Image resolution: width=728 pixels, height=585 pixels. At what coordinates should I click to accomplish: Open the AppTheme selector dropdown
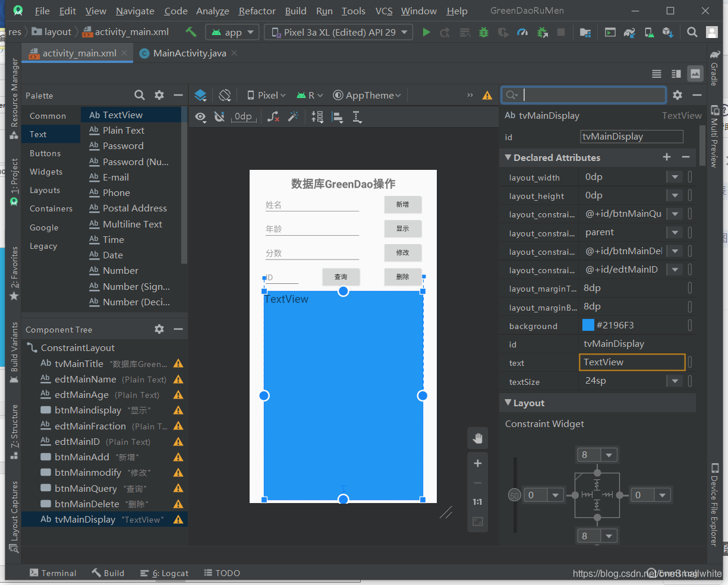(367, 95)
